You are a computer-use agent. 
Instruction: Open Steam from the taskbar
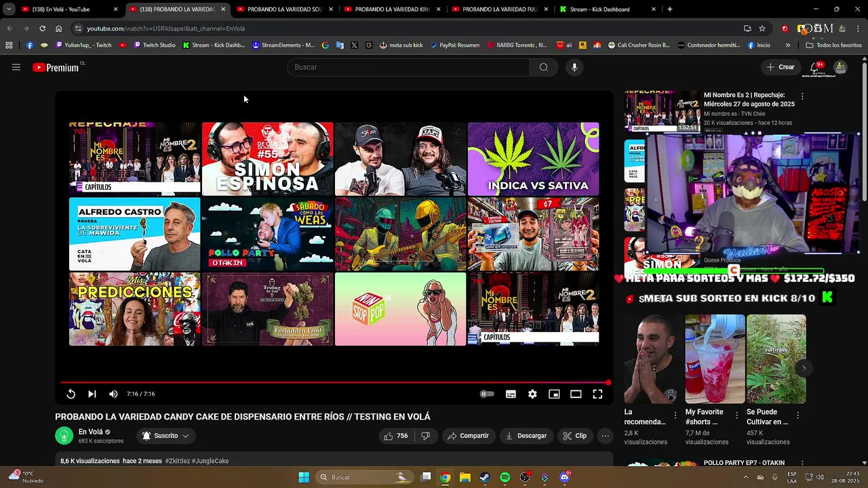click(x=484, y=477)
